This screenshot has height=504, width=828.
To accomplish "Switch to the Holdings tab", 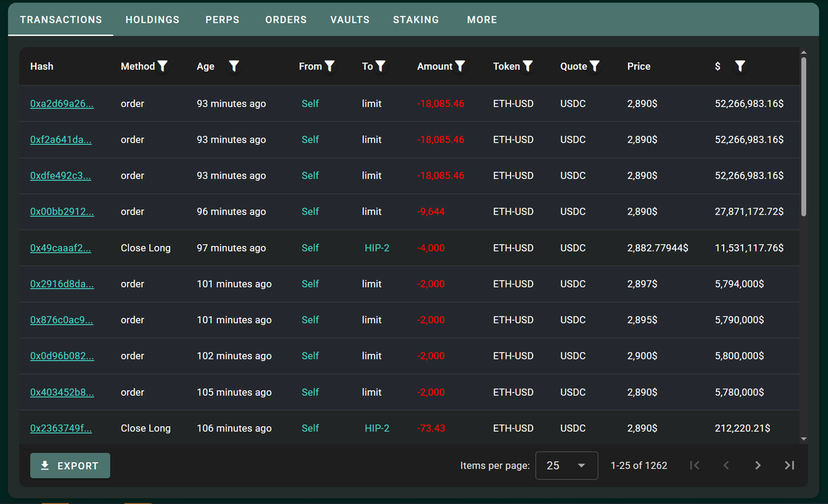I will [x=152, y=20].
